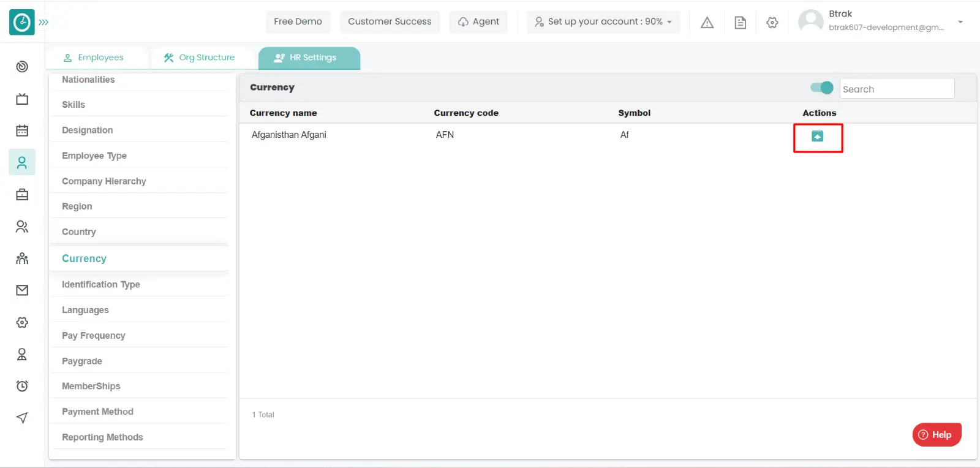Toggle the archived currency switch
Viewport: 980px width, 468px height.
(x=822, y=88)
